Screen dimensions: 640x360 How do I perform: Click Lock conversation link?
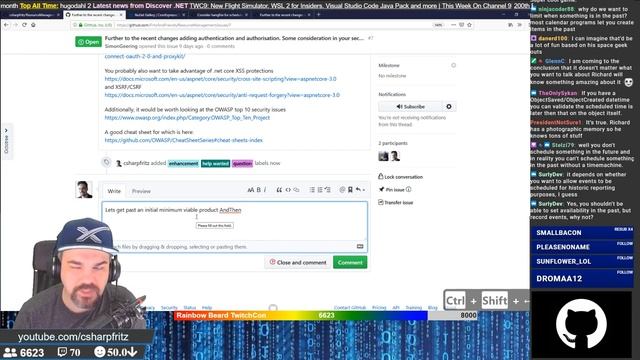click(x=400, y=177)
